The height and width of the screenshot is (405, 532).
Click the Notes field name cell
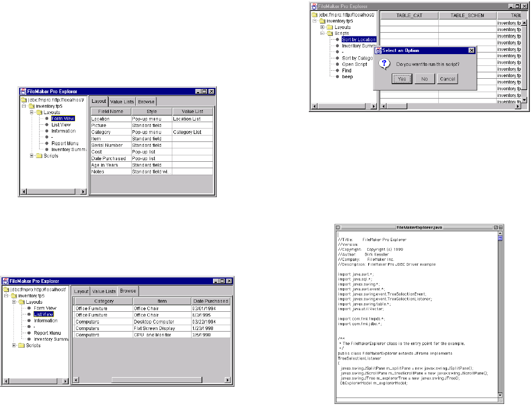tap(111, 171)
